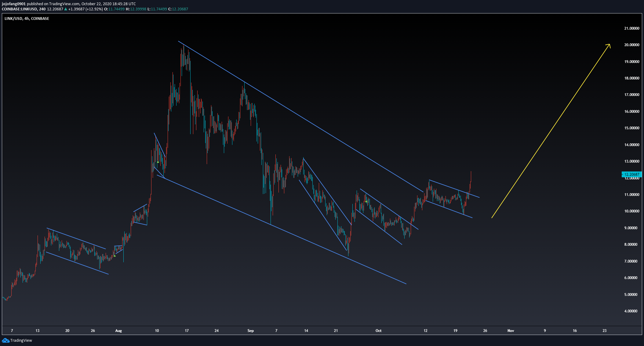Click the 9 date label on time axis
The width and height of the screenshot is (644, 346).
click(545, 331)
